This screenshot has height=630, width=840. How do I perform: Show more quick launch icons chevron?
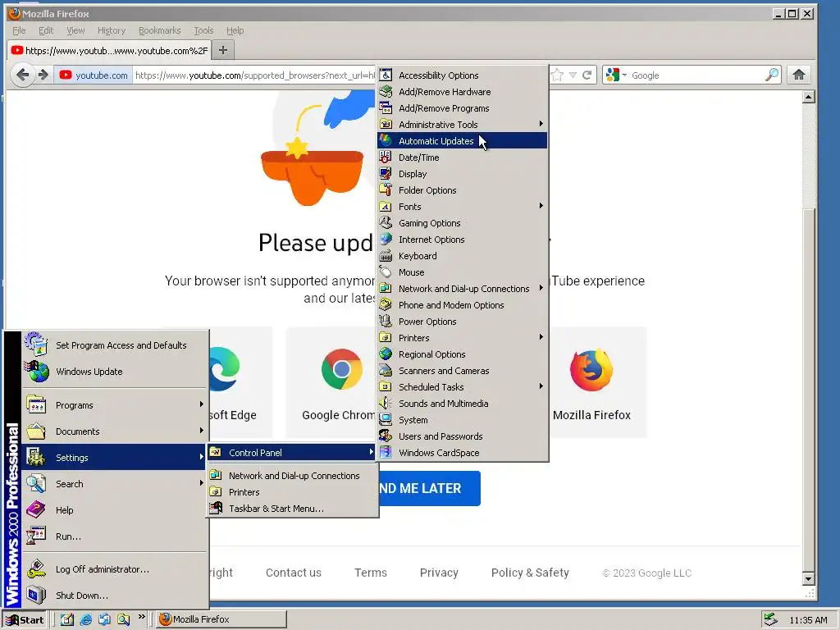(x=141, y=617)
